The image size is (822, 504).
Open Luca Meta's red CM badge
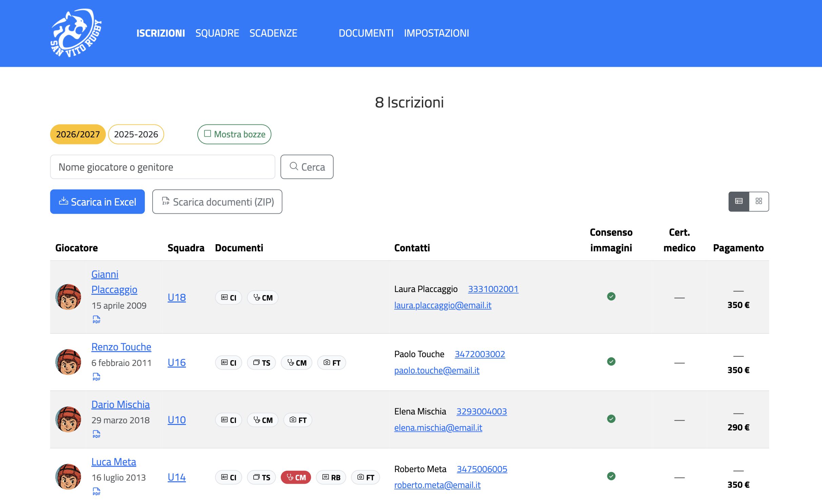[296, 477]
